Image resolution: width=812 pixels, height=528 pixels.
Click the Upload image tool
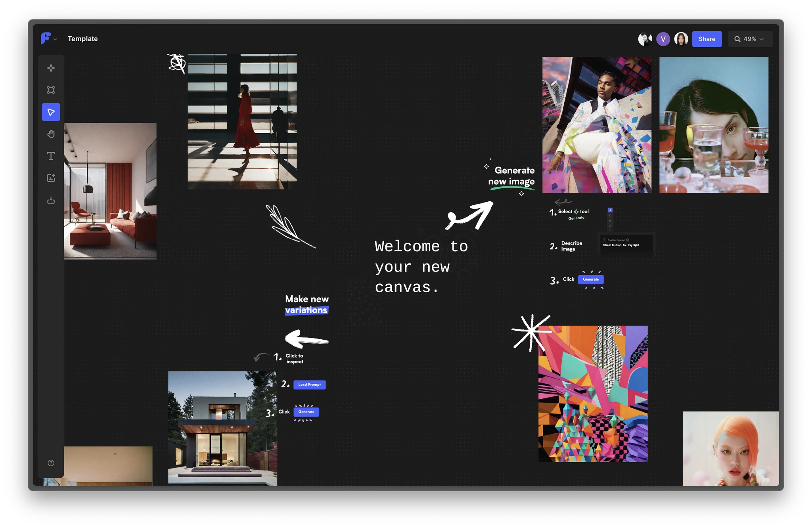tap(51, 178)
